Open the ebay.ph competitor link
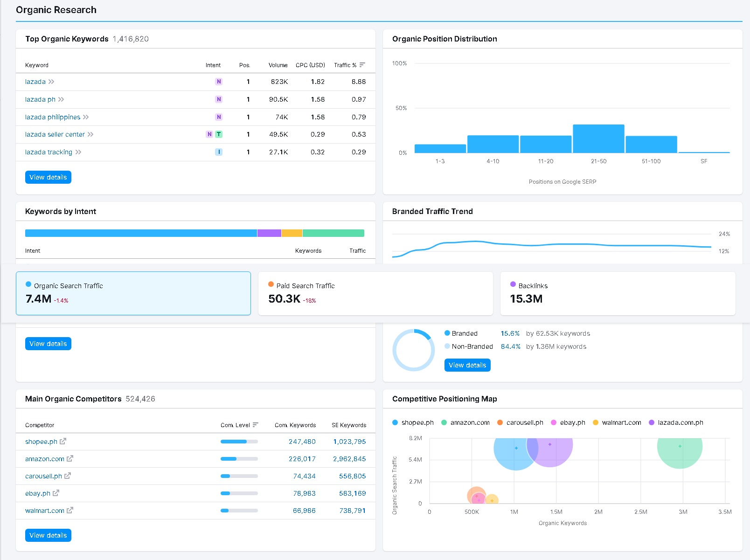750x560 pixels. coord(38,493)
